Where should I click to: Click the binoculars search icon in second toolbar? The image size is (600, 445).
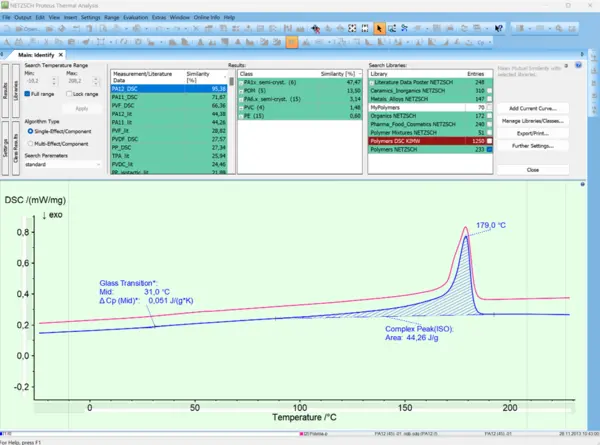[x=19, y=42]
